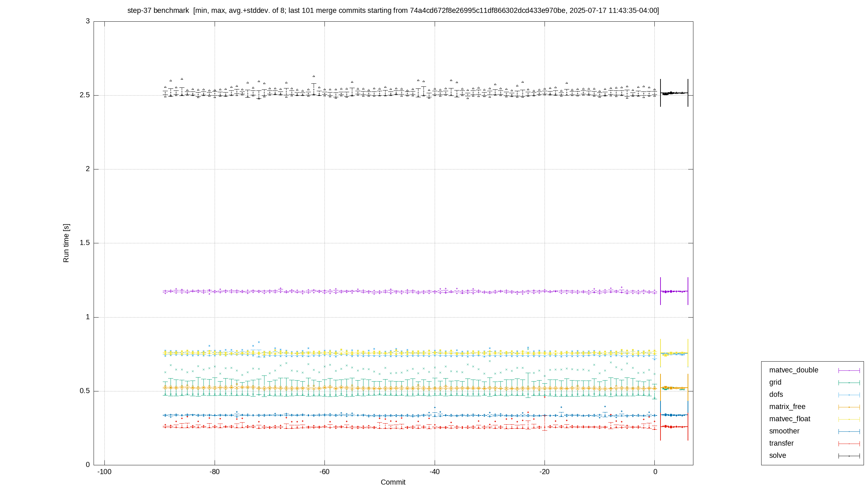Click the transfer legend label
The image size is (868, 488).
(781, 443)
